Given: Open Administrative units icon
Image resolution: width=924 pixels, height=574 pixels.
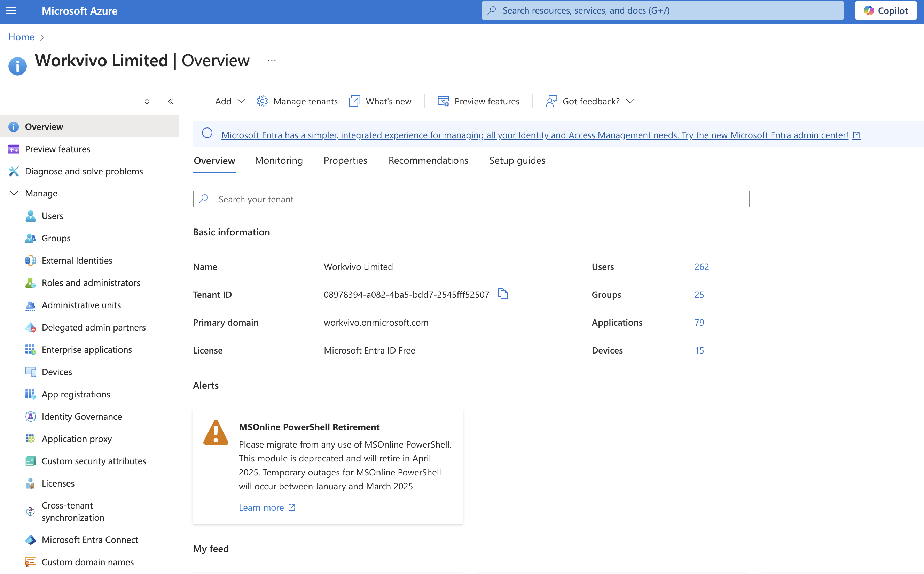Looking at the screenshot, I should (30, 305).
